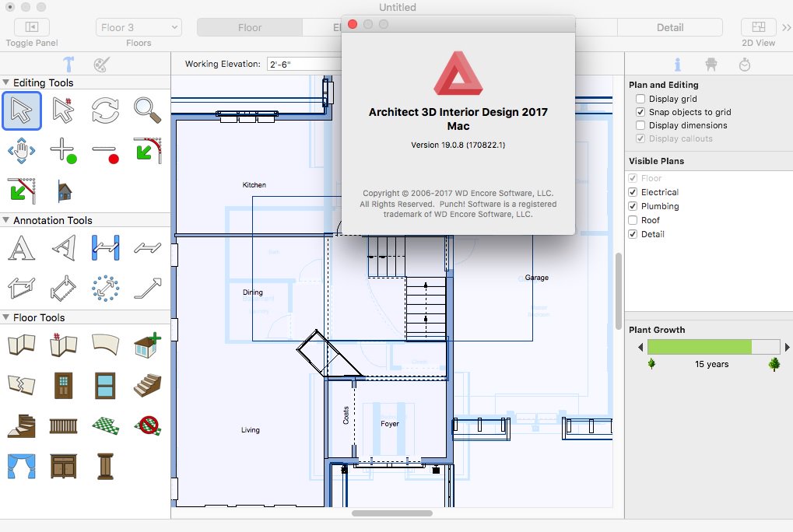The width and height of the screenshot is (793, 532).
Task: Click the Kitchen room label
Action: (x=254, y=185)
